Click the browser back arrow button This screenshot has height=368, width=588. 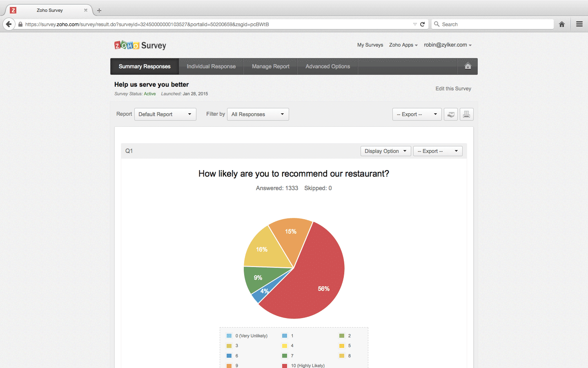(x=9, y=24)
